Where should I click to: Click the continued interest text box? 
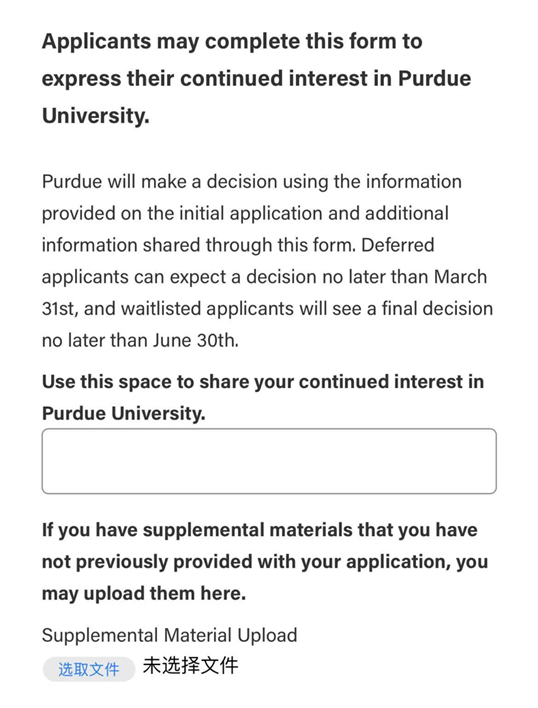coord(269,461)
